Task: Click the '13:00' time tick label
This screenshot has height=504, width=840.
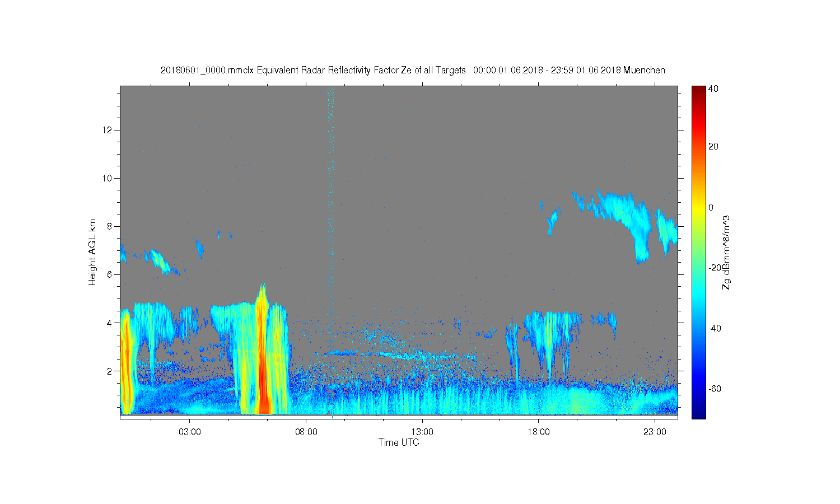Action: (x=422, y=432)
